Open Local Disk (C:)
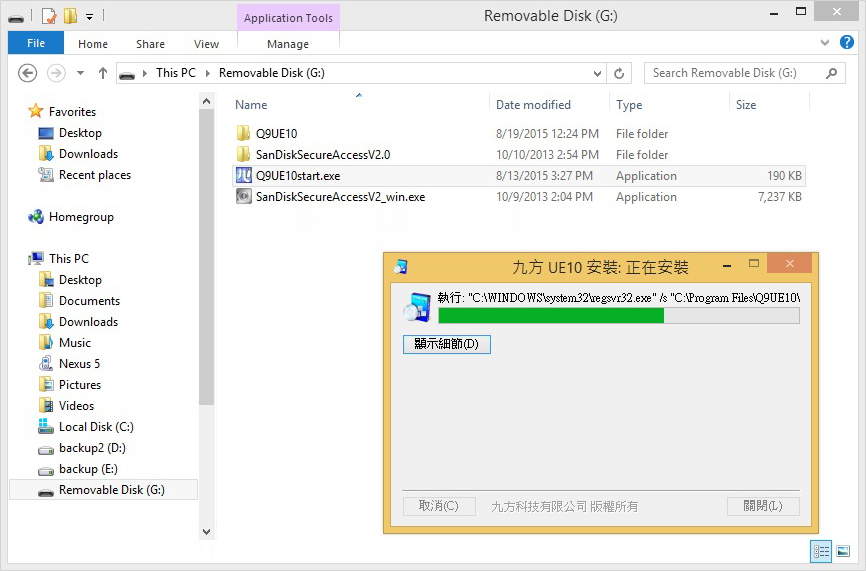The image size is (866, 571). point(96,426)
